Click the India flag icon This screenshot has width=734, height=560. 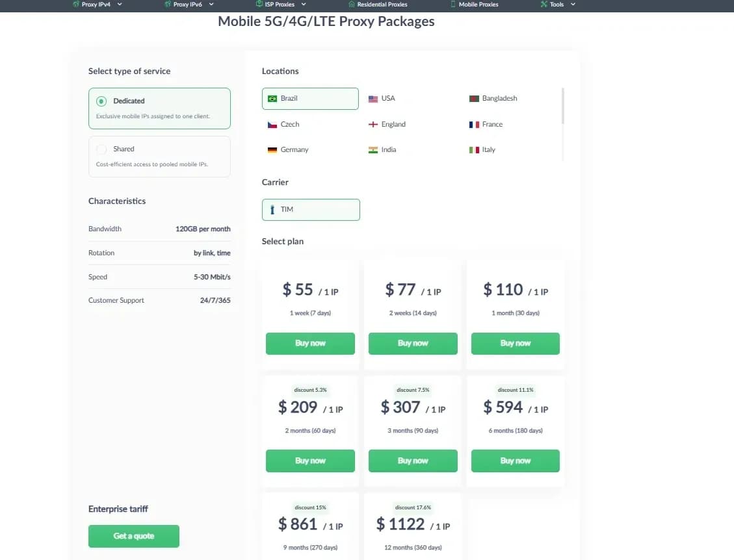click(x=372, y=149)
